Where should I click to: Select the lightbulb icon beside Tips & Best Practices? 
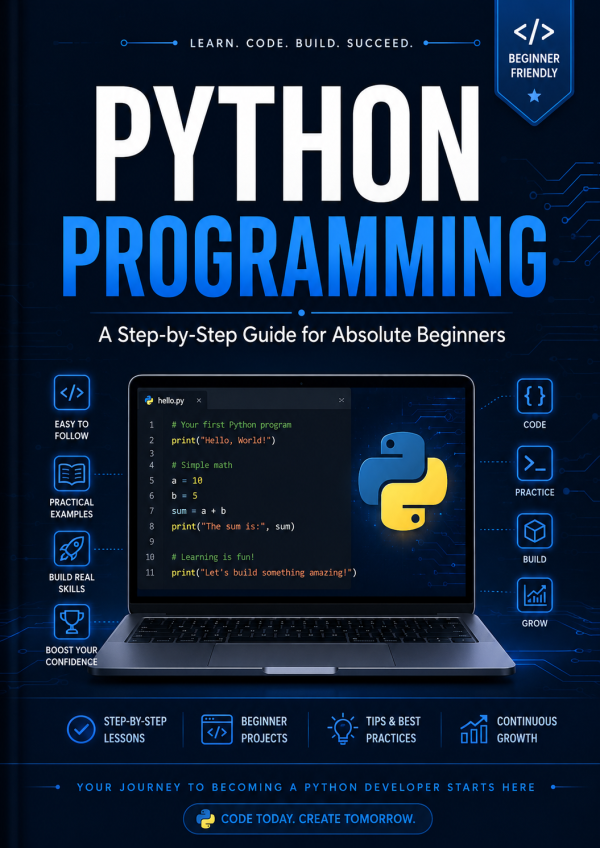342,729
